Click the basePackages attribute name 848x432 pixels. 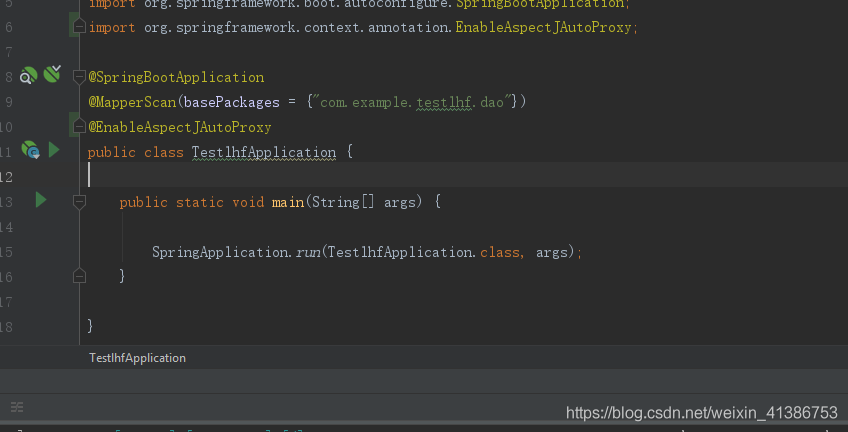point(232,102)
